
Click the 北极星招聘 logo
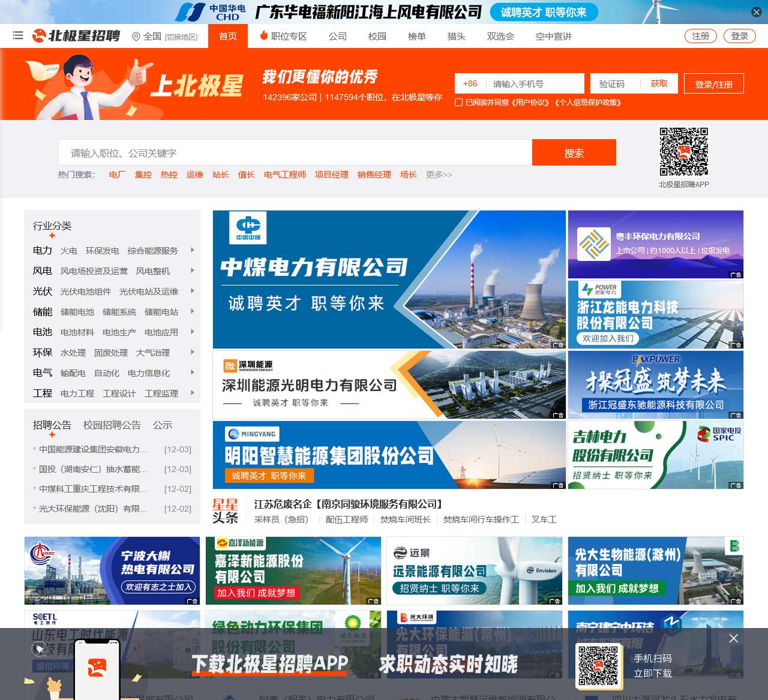point(76,36)
